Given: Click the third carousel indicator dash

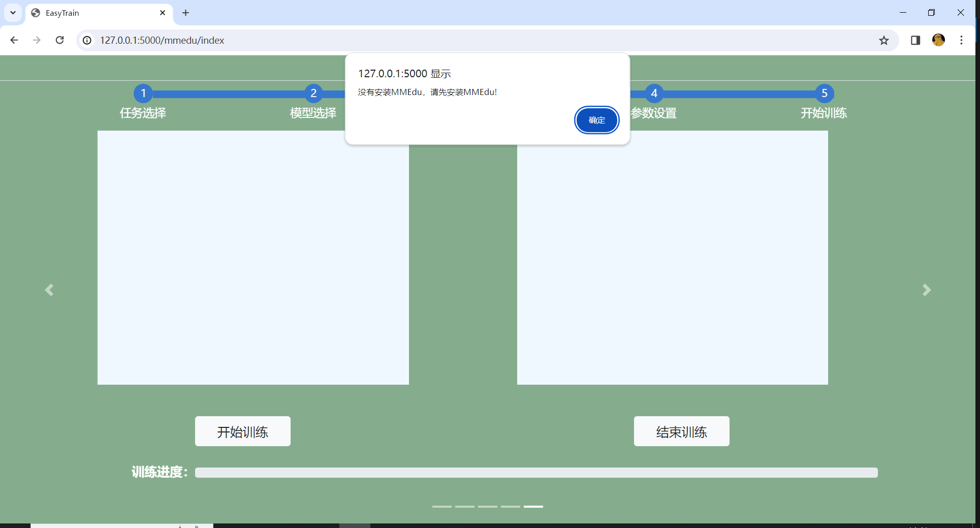Looking at the screenshot, I should pos(488,506).
